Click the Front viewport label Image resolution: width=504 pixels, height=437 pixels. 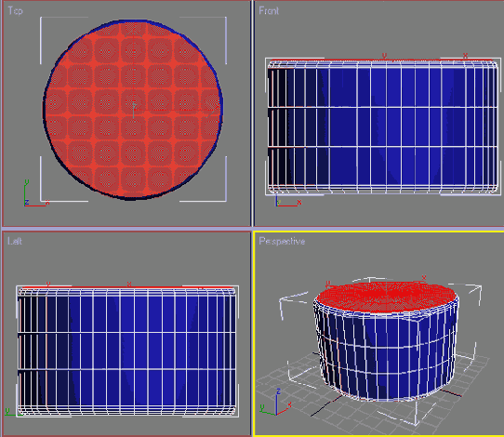(269, 10)
